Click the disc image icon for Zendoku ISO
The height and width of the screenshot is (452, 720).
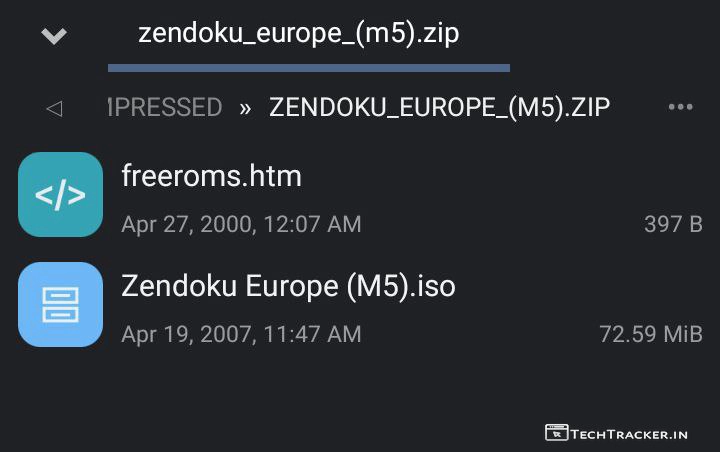coord(60,304)
